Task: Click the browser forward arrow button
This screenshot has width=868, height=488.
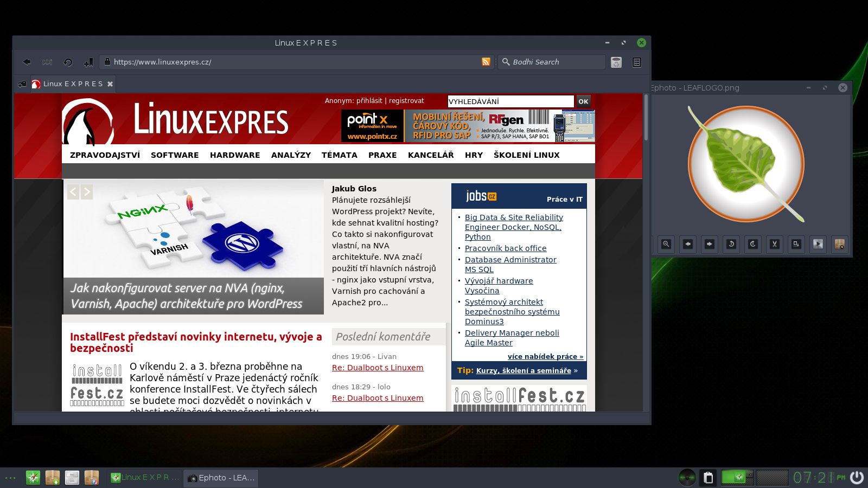Action: (47, 62)
